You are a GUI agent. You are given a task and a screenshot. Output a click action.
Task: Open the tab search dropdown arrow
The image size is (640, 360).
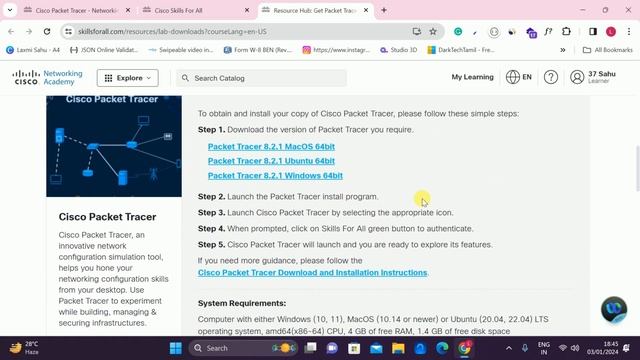(10, 10)
